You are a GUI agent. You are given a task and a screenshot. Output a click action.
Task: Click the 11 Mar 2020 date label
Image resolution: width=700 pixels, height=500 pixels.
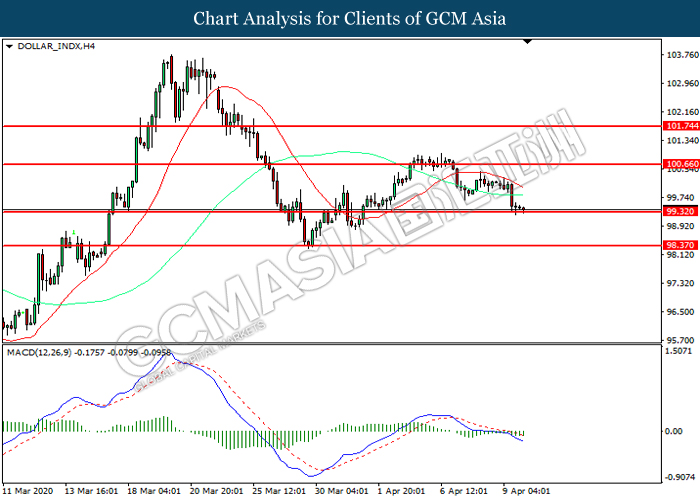tap(28, 491)
